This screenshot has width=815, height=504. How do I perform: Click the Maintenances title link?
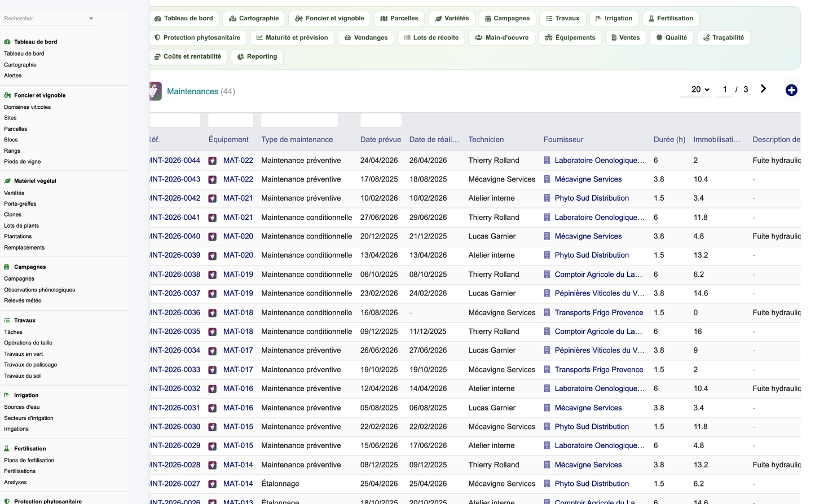192,91
